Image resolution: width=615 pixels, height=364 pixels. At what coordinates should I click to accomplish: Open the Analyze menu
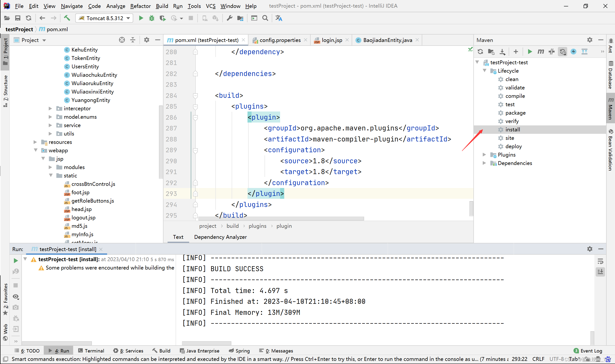[116, 6]
